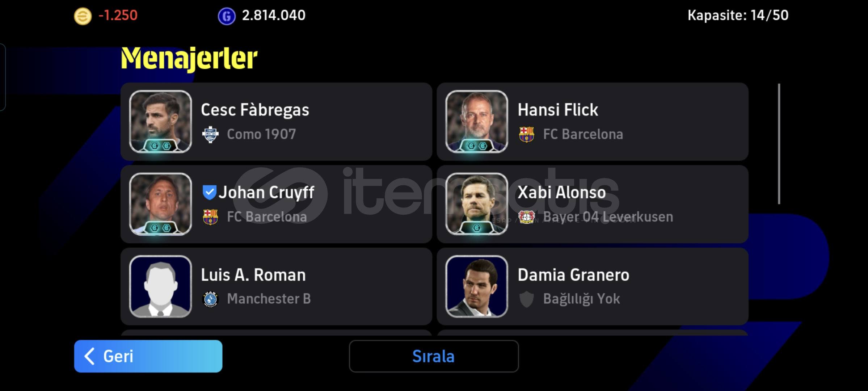Click the Como 1907 club crest
The height and width of the screenshot is (391, 868).
210,135
